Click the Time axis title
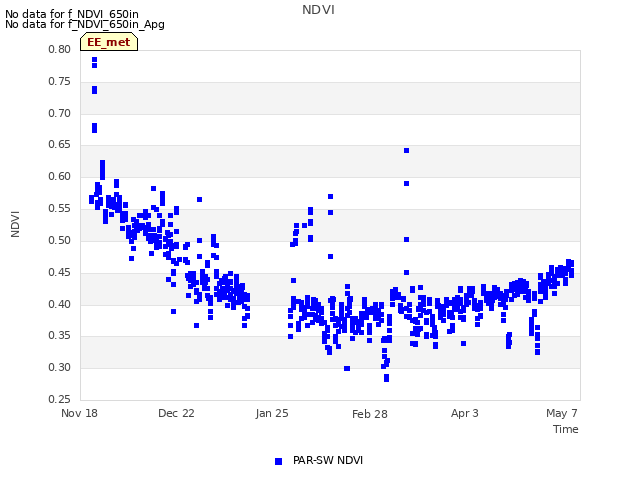This screenshot has width=640, height=480. [x=565, y=429]
